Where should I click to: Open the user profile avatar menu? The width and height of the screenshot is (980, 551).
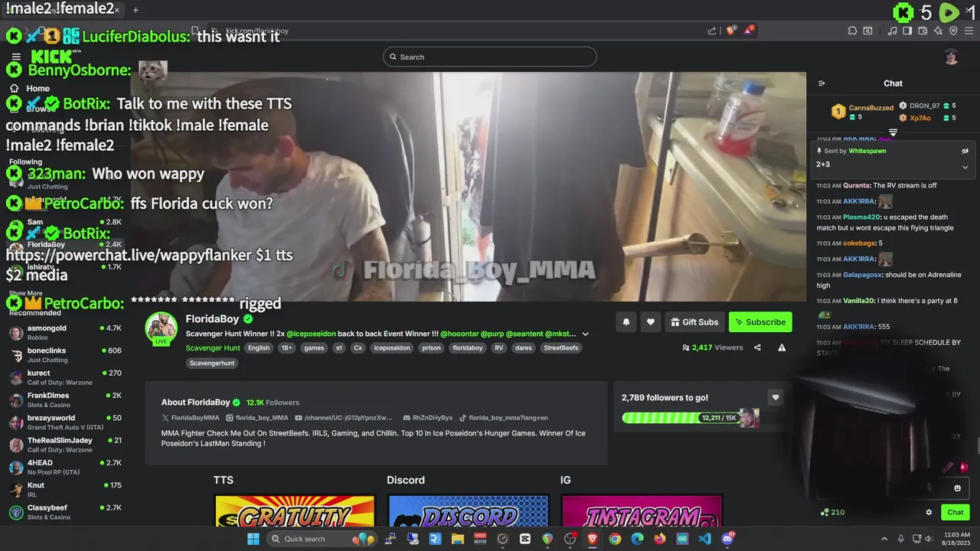coord(951,57)
